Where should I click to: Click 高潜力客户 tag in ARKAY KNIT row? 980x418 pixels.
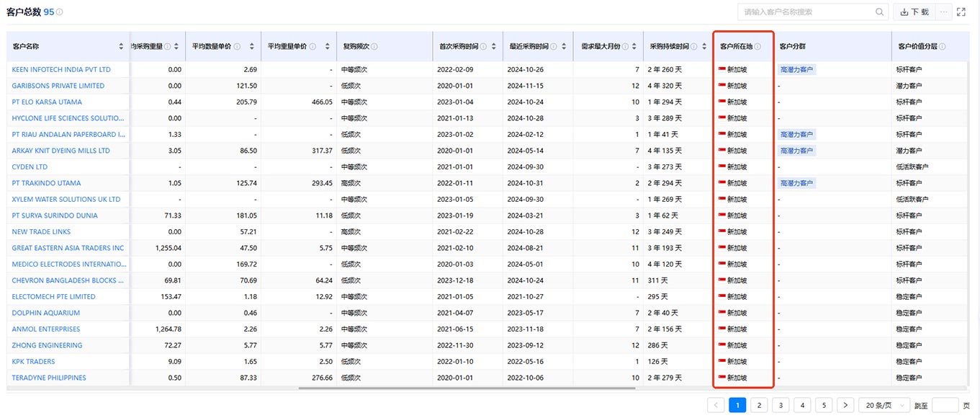click(x=797, y=151)
